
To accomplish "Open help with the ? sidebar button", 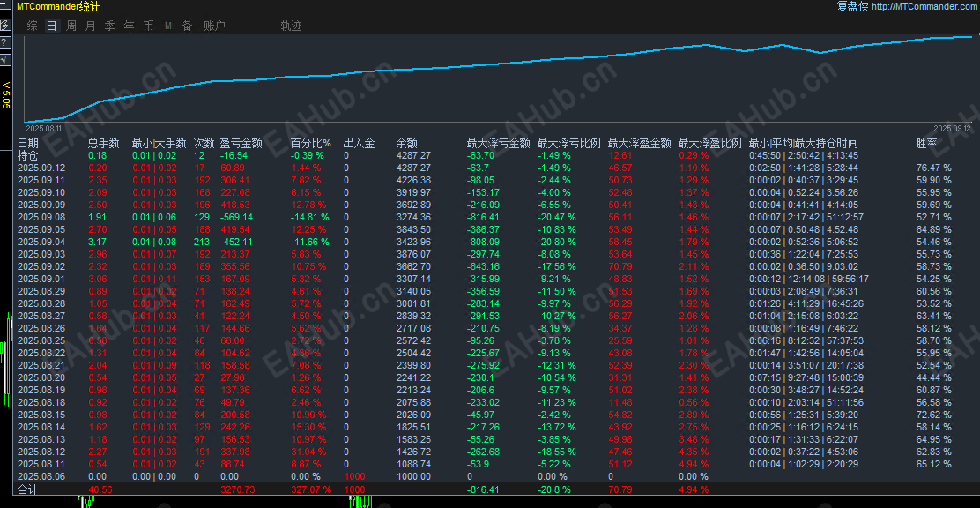I will coord(4,42).
